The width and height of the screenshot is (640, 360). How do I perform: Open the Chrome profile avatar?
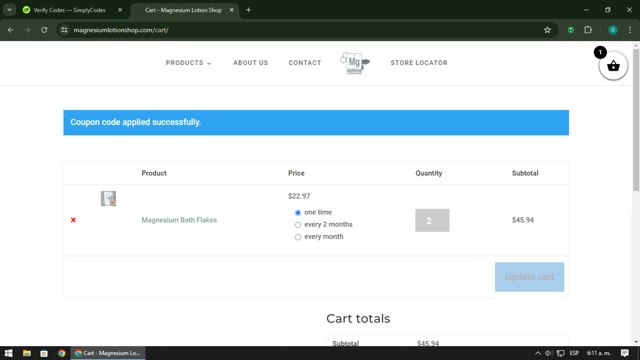613,30
